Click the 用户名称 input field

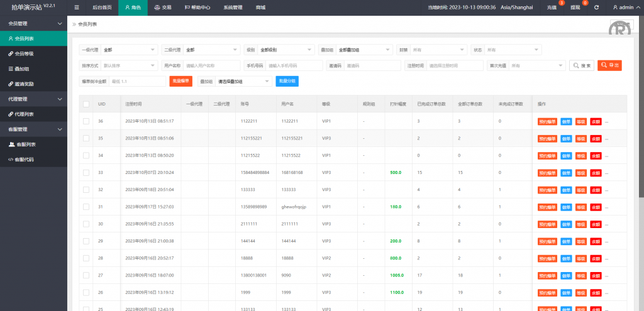click(x=210, y=65)
